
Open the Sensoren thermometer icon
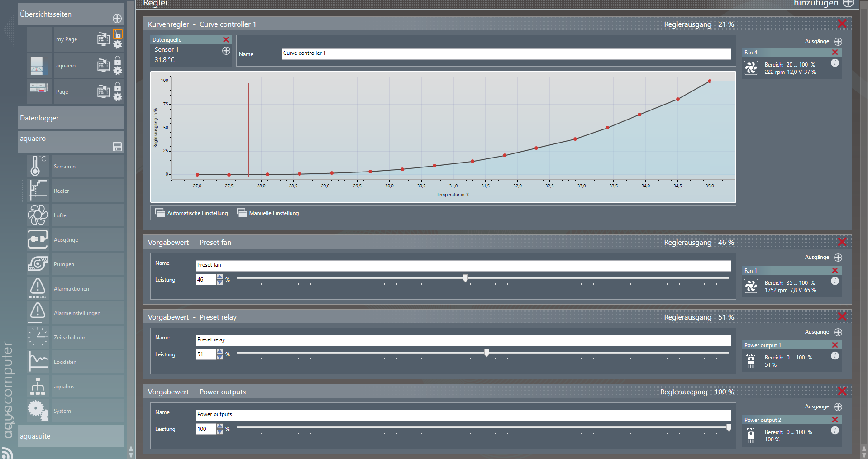(x=38, y=166)
